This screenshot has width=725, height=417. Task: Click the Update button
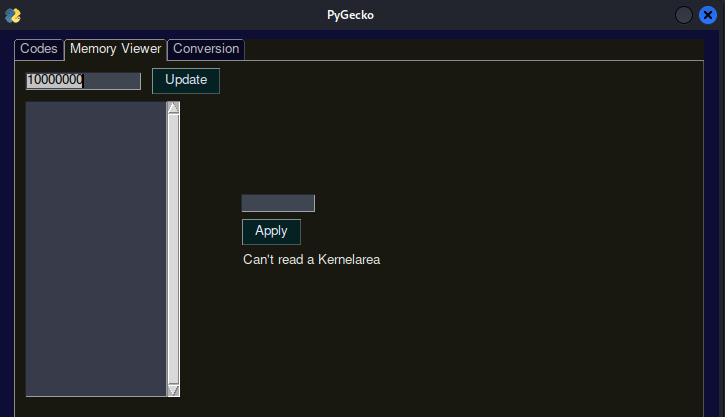(186, 80)
